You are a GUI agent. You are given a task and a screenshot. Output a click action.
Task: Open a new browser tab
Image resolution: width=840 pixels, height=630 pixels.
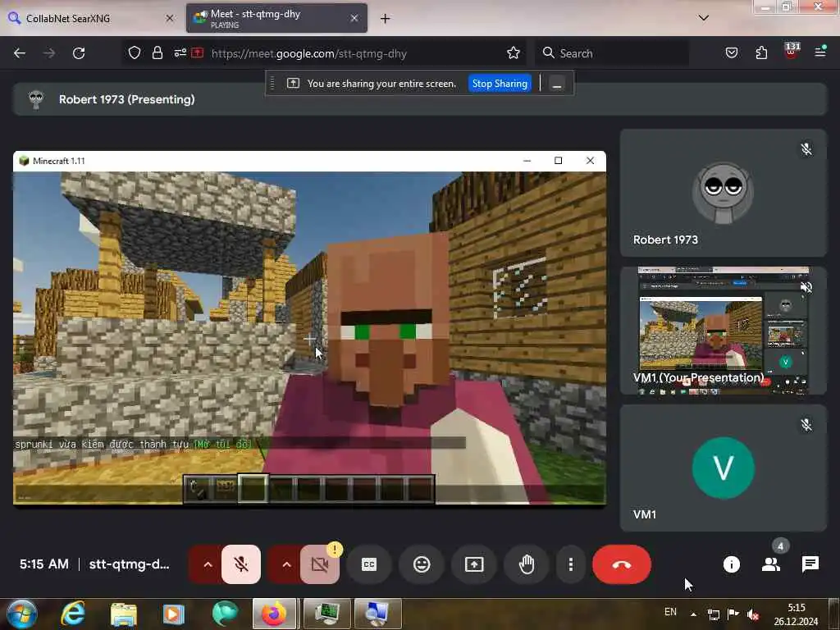pos(385,18)
